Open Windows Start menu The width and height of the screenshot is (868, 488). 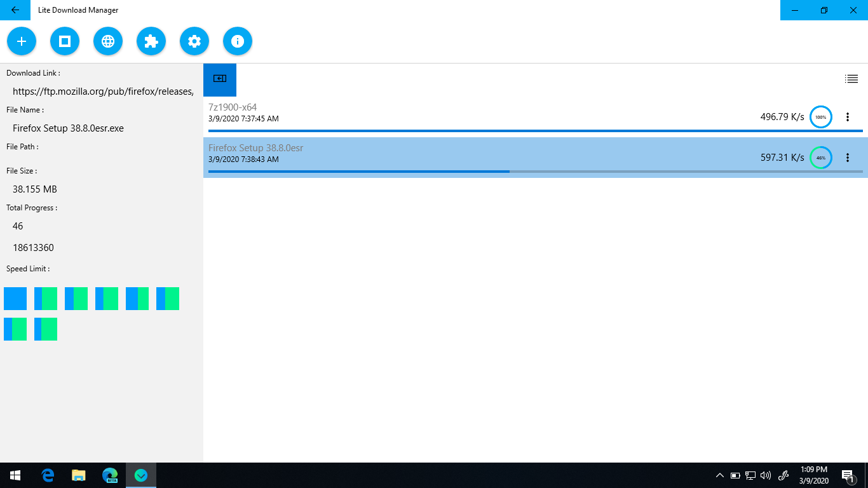click(x=15, y=475)
